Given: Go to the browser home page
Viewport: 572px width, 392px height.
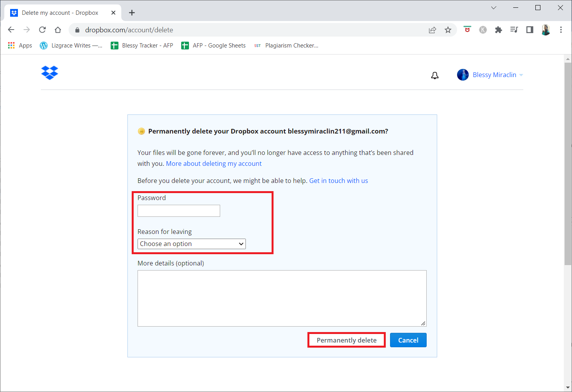Looking at the screenshot, I should click(58, 30).
